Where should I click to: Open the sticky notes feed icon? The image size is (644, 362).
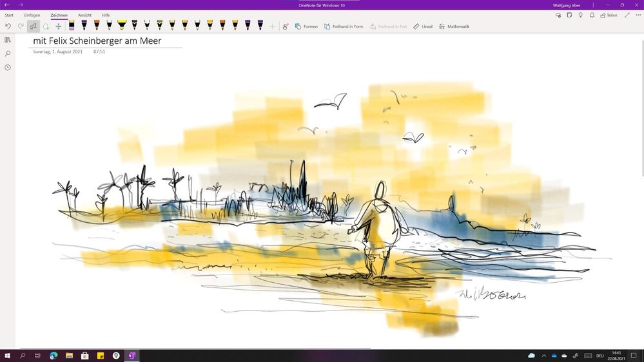point(569,15)
